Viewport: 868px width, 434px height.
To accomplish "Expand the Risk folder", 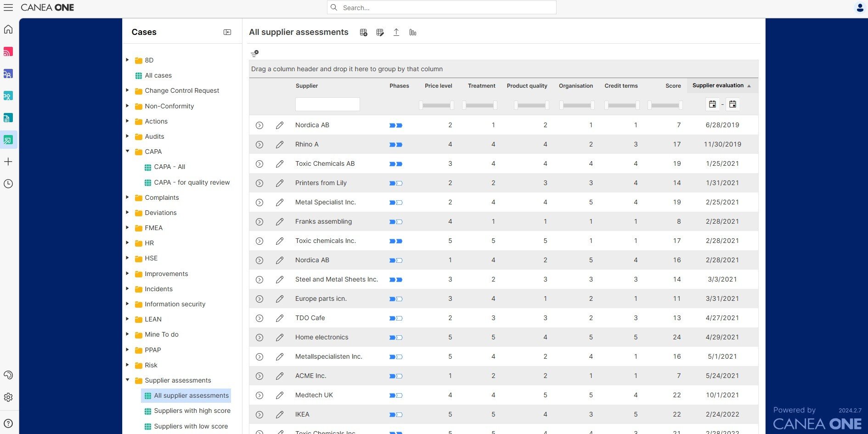I will click(128, 365).
